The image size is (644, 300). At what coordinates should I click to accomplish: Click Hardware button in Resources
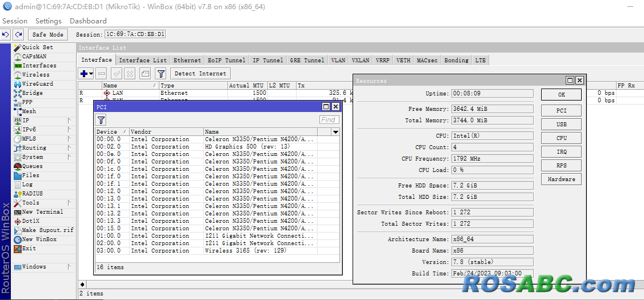click(x=562, y=179)
